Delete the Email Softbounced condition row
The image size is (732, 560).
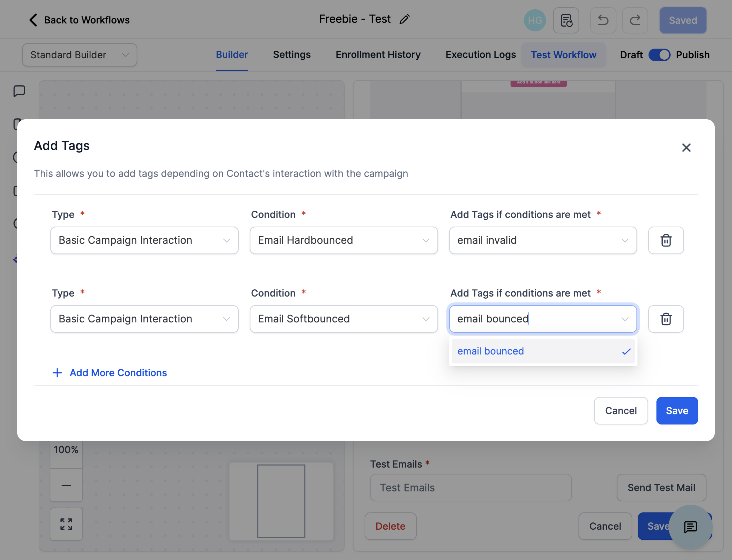666,319
